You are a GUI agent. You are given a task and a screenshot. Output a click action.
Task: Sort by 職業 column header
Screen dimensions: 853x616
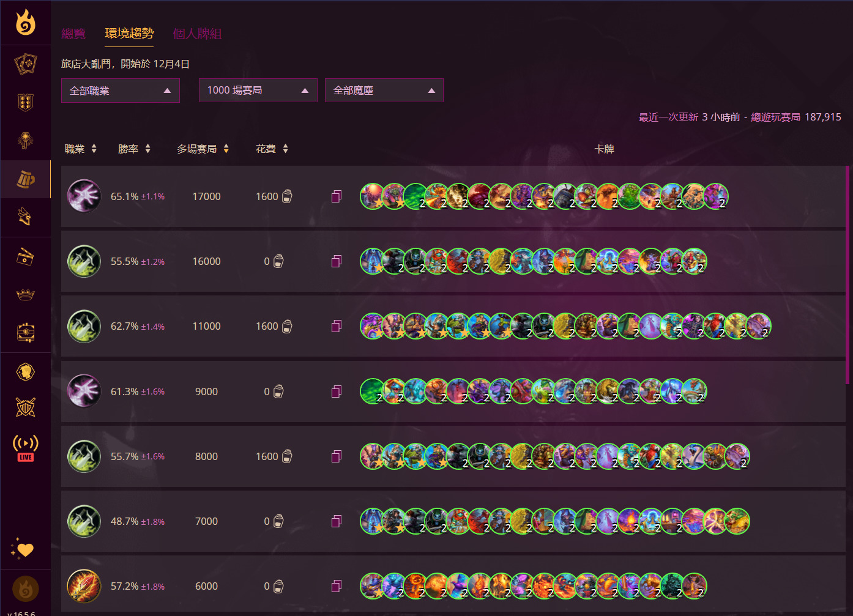[81, 149]
